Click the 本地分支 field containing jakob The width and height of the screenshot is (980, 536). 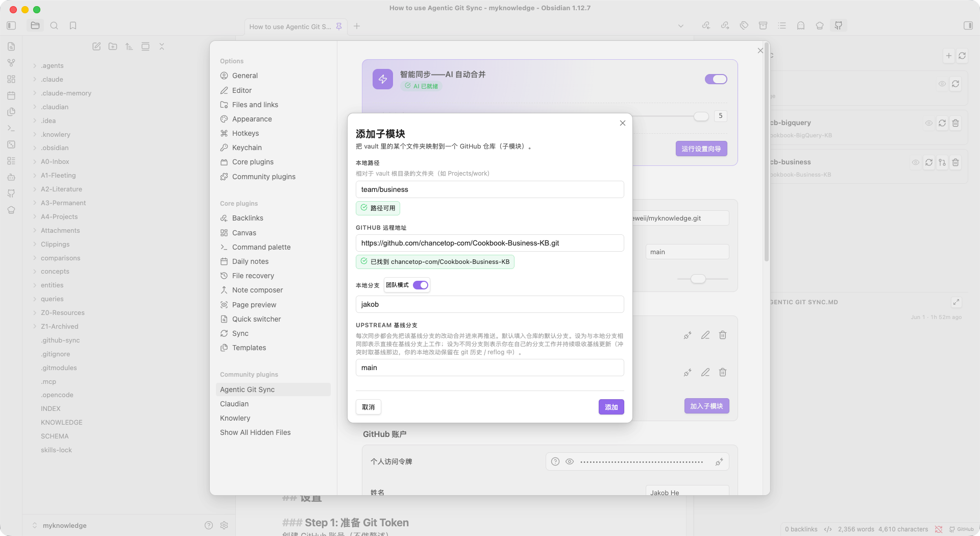point(490,304)
